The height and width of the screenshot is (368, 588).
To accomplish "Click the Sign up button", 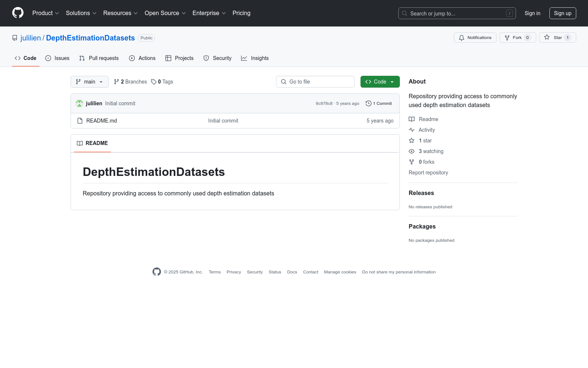I will 563,13.
